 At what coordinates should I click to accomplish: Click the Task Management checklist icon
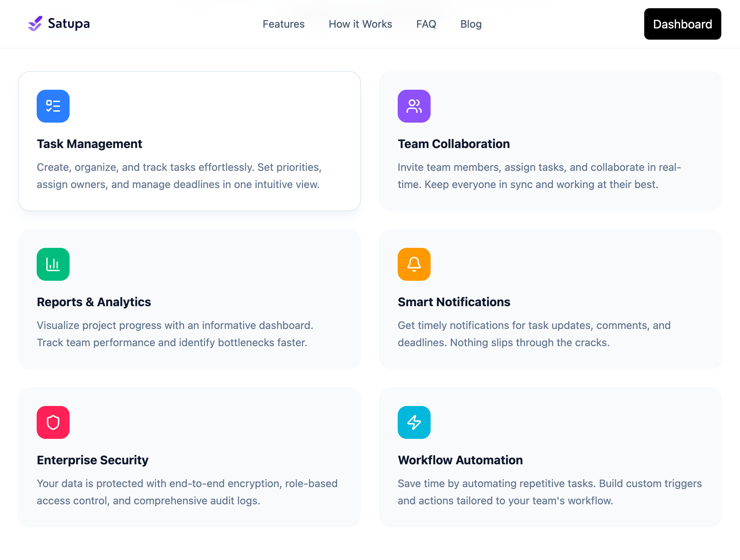[x=53, y=106]
